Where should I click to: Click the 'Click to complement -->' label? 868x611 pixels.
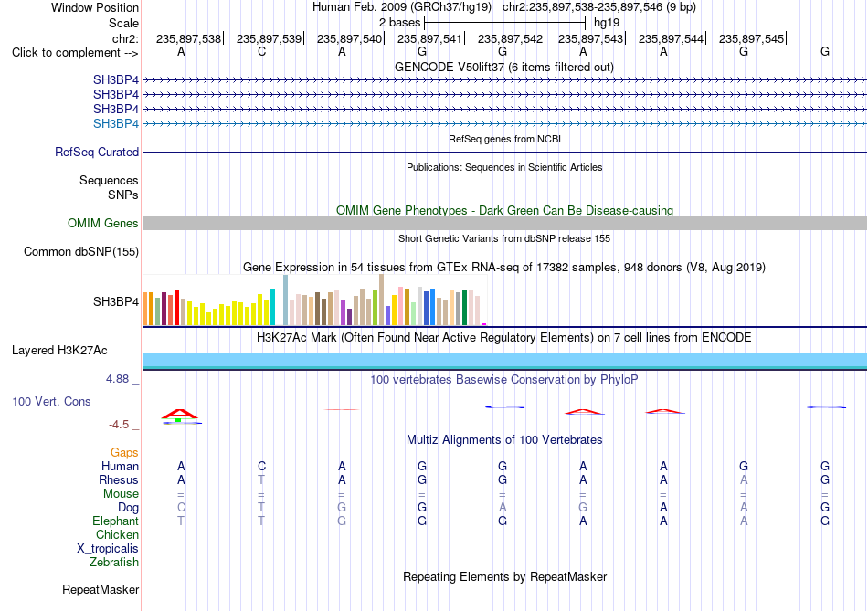75,53
